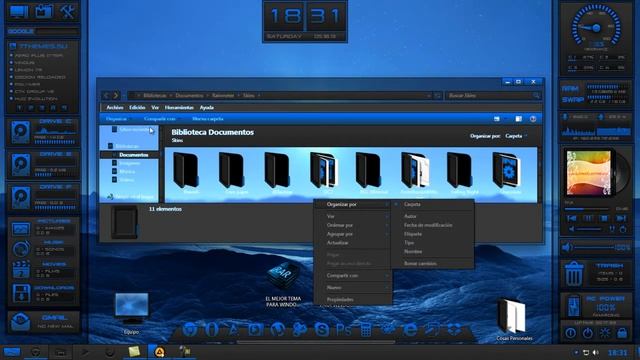Open the change-view dropdown in Explorer toolbar
Screen dimensions: 640x360
pos(506,119)
